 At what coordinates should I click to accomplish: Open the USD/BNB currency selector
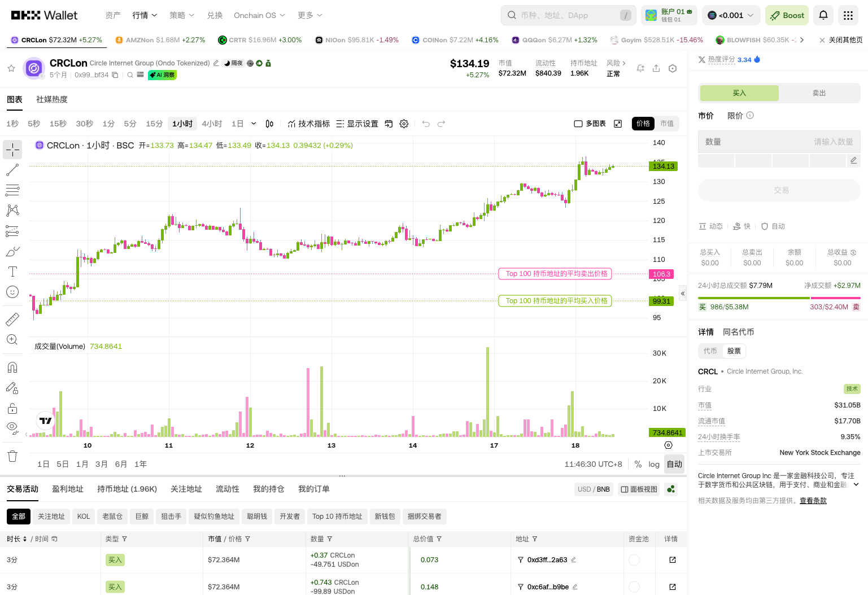(x=594, y=489)
